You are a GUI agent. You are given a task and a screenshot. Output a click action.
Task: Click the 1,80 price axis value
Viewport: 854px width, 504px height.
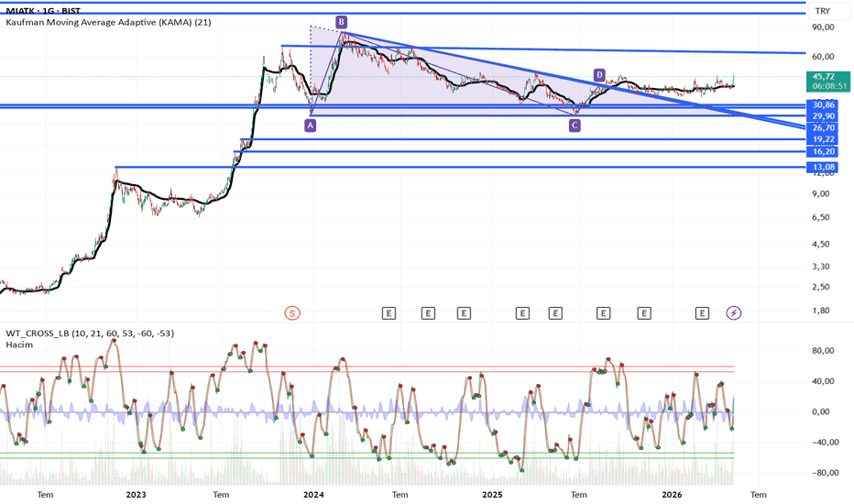(821, 311)
